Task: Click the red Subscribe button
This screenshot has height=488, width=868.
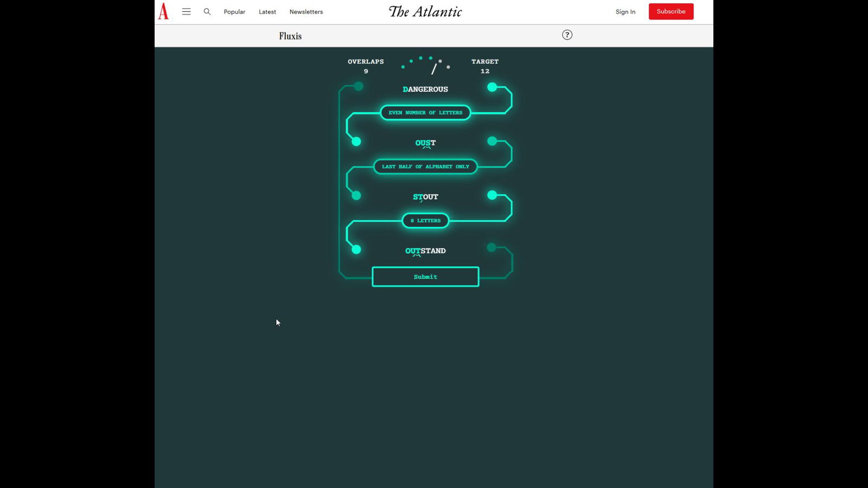Action: (x=671, y=11)
